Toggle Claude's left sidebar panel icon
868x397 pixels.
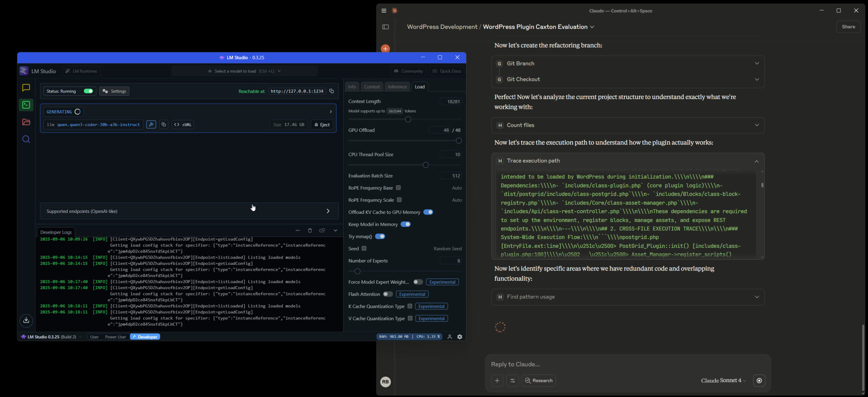tap(386, 27)
